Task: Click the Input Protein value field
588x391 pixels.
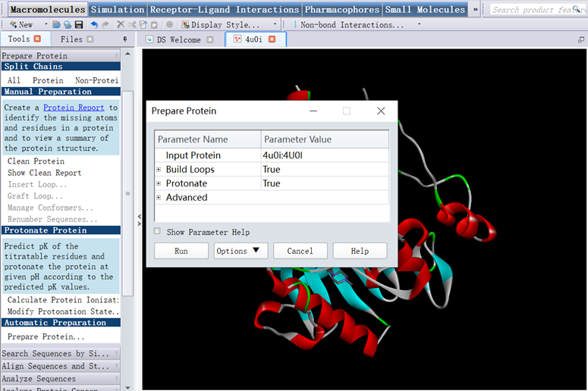Action: click(x=324, y=155)
